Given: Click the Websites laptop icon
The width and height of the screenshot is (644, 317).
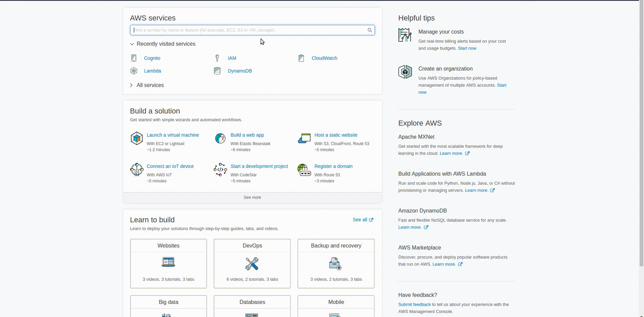Looking at the screenshot, I should (168, 262).
